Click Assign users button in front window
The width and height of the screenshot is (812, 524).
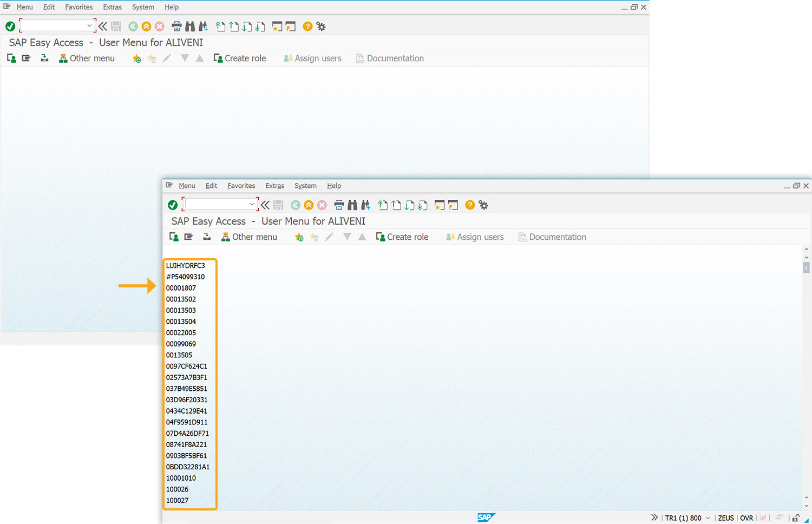point(475,237)
